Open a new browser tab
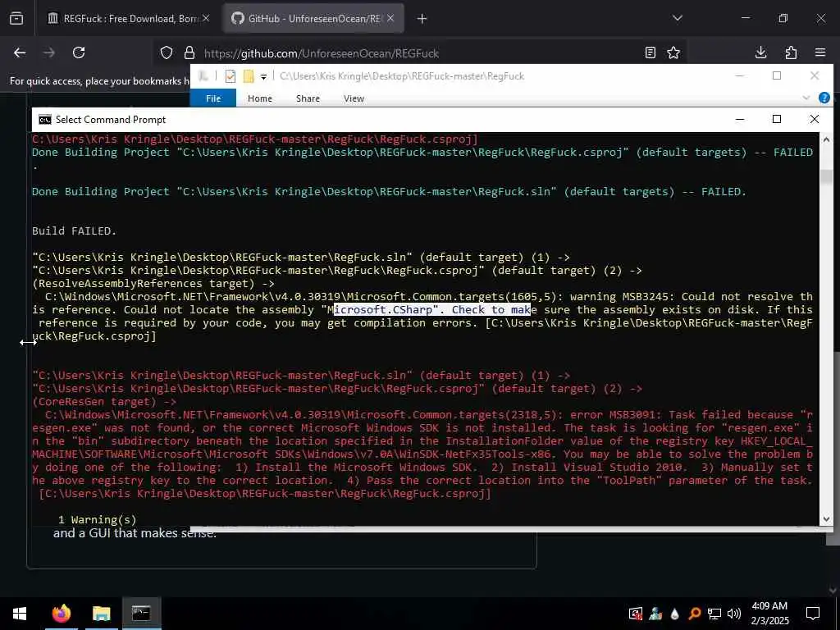The width and height of the screenshot is (840, 630). pos(422,19)
